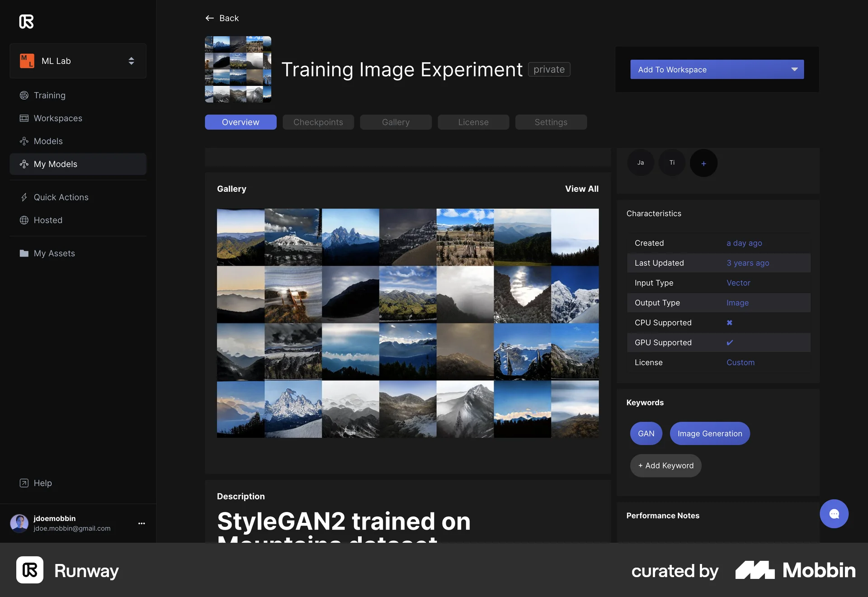This screenshot has width=868, height=597.
Task: Click View All in the Gallery section
Action: coord(582,189)
